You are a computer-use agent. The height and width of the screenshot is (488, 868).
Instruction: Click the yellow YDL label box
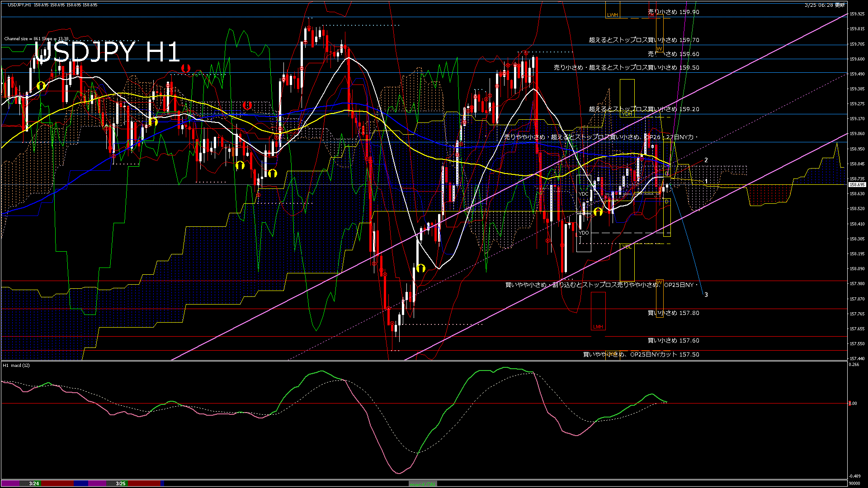pos(627,247)
